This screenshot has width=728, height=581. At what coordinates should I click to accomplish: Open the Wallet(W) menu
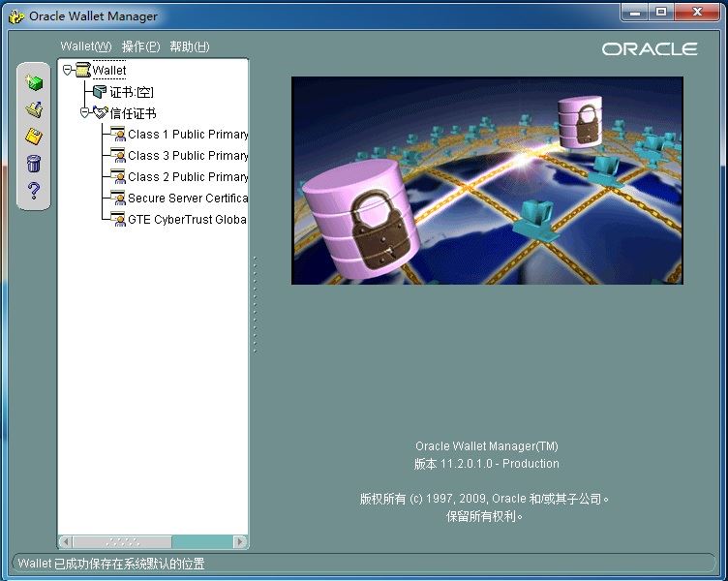(x=86, y=46)
